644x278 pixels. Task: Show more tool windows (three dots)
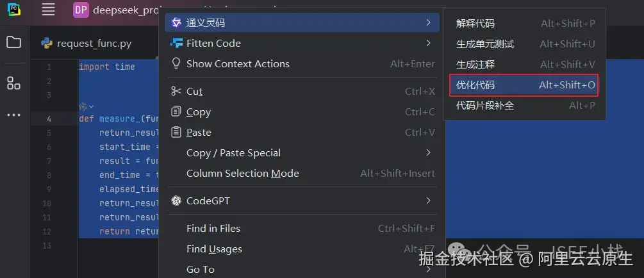13,115
